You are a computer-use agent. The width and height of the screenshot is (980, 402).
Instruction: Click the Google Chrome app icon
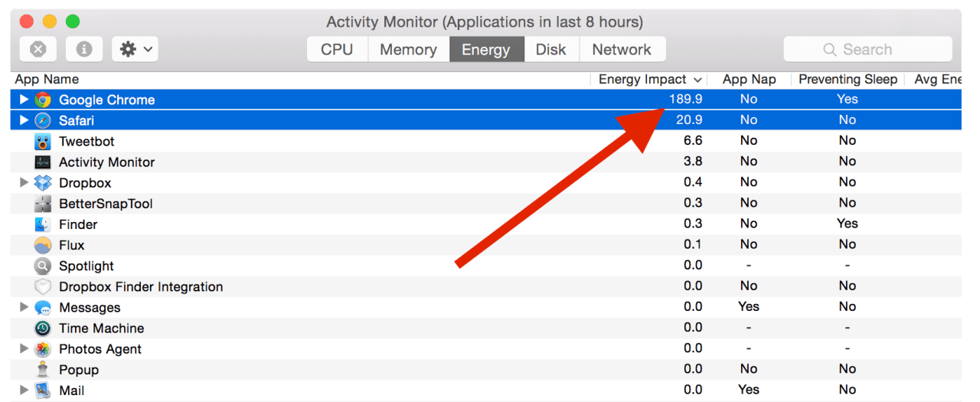click(43, 100)
